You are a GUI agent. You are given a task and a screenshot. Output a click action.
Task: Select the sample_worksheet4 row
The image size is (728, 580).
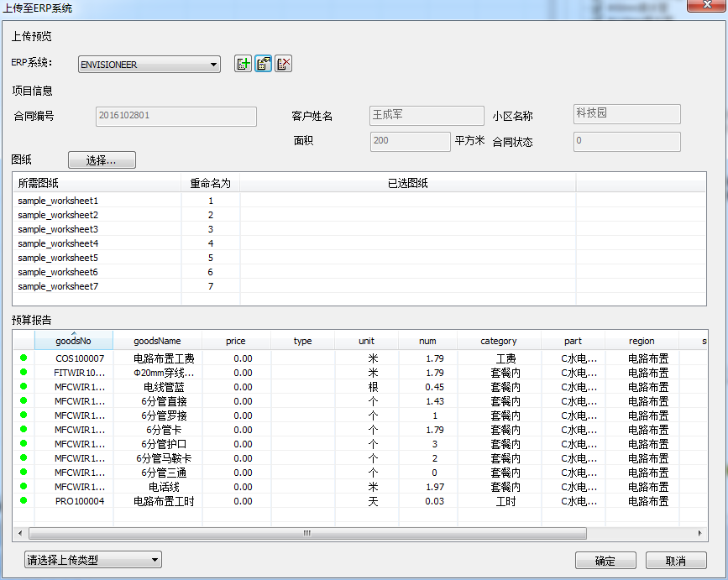click(x=360, y=243)
